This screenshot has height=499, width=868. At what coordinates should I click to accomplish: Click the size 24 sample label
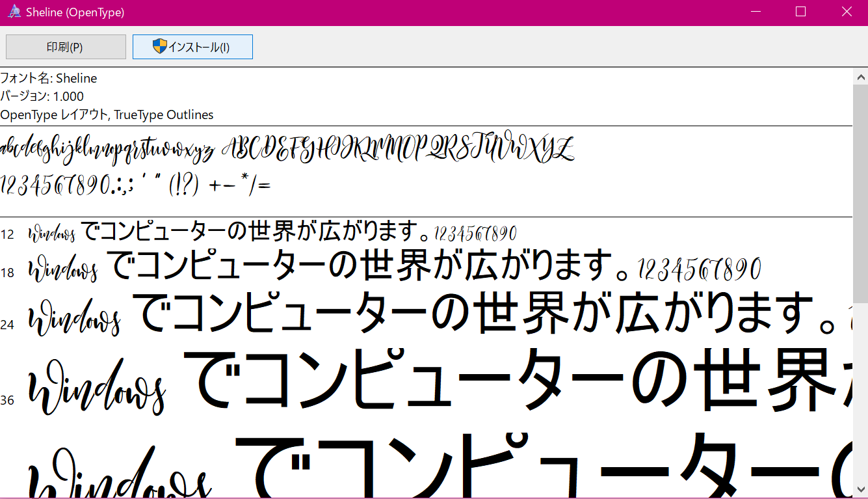click(x=7, y=324)
